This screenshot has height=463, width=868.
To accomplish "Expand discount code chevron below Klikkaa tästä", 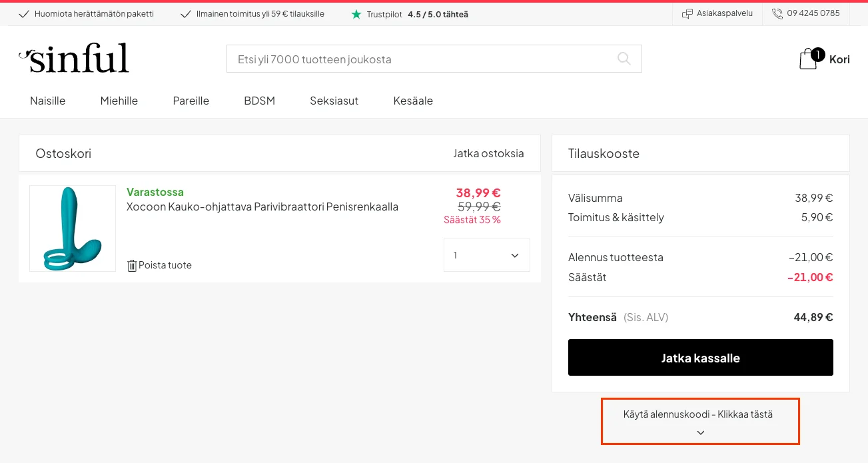I will pos(701,432).
